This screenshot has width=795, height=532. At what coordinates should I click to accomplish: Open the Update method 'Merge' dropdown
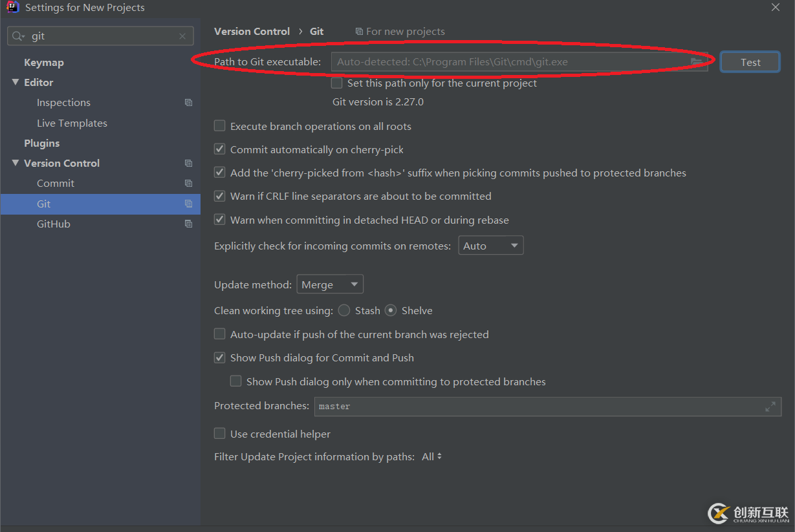(x=330, y=284)
